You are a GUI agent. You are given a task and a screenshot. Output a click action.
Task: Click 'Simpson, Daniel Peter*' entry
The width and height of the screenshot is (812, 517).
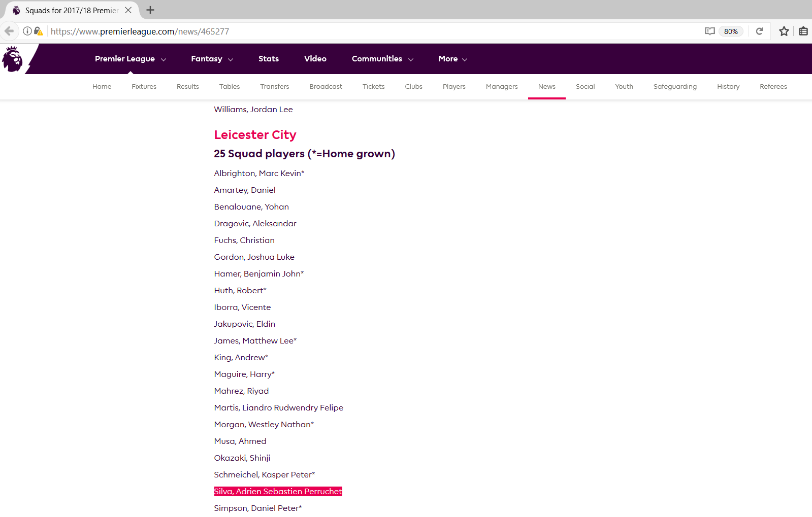[x=258, y=508]
